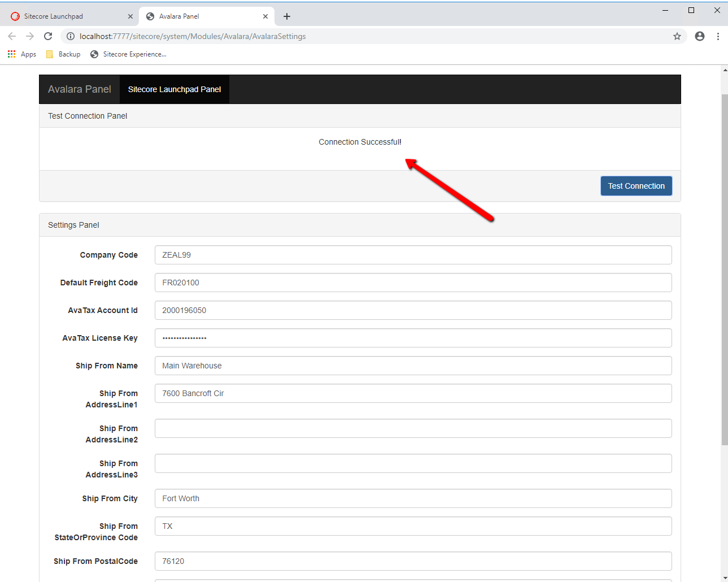The width and height of the screenshot is (728, 582).
Task: Close the Sitecore Launchpad tab
Action: pos(130,16)
